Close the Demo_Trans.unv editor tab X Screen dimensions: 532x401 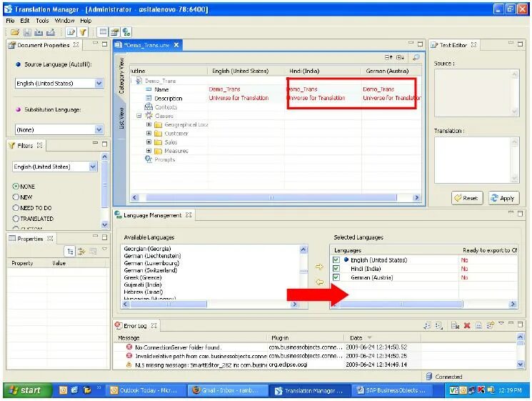coord(176,45)
